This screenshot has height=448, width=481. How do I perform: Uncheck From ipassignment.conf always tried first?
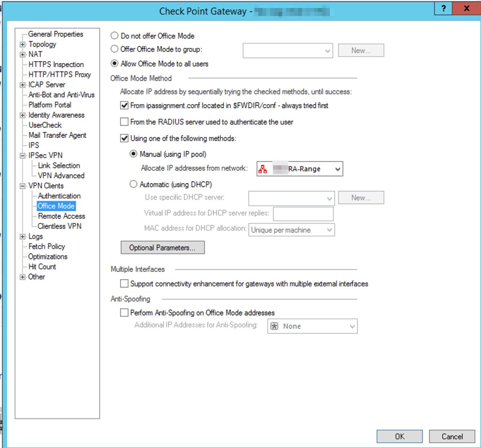coord(124,105)
